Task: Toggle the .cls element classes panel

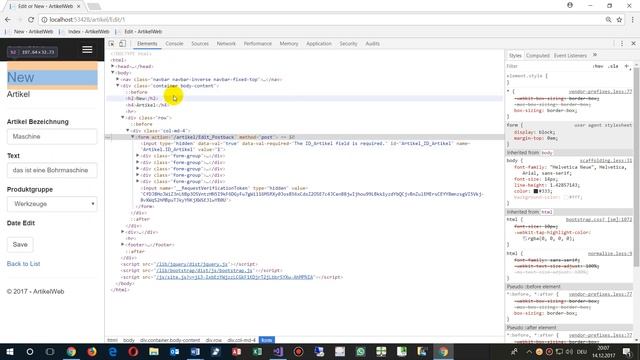Action: [x=613, y=66]
